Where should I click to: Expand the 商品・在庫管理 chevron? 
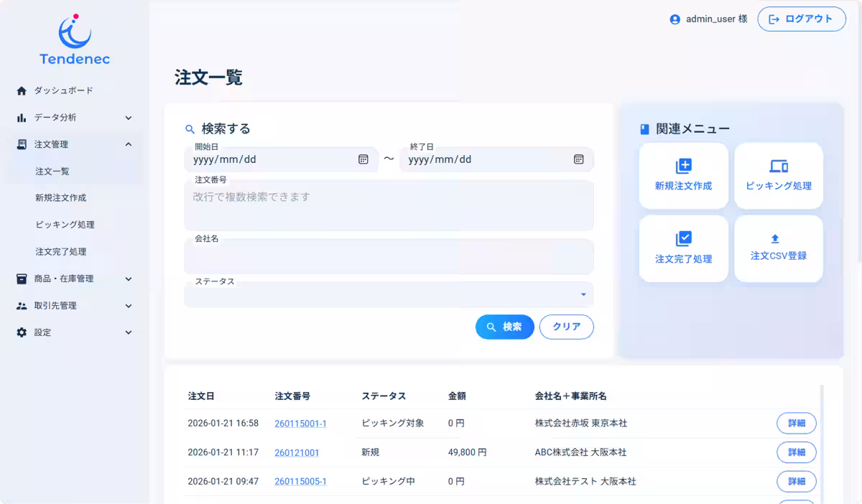click(128, 279)
